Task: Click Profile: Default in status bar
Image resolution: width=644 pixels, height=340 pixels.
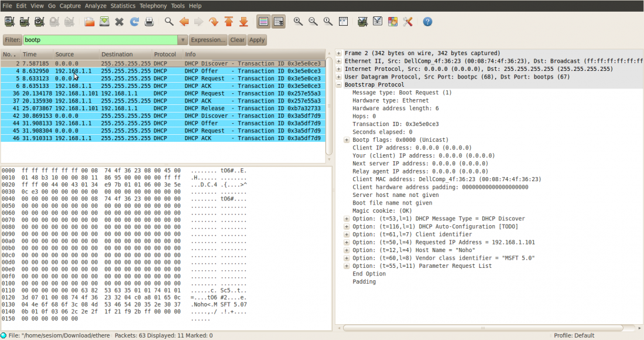Action: coord(574,335)
